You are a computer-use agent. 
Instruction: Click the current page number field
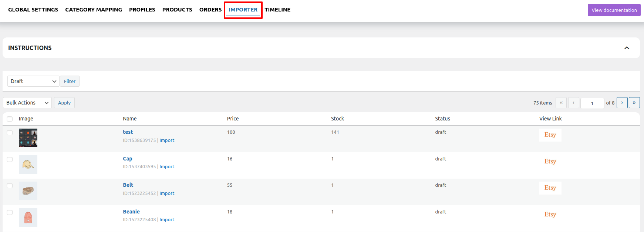pos(592,103)
